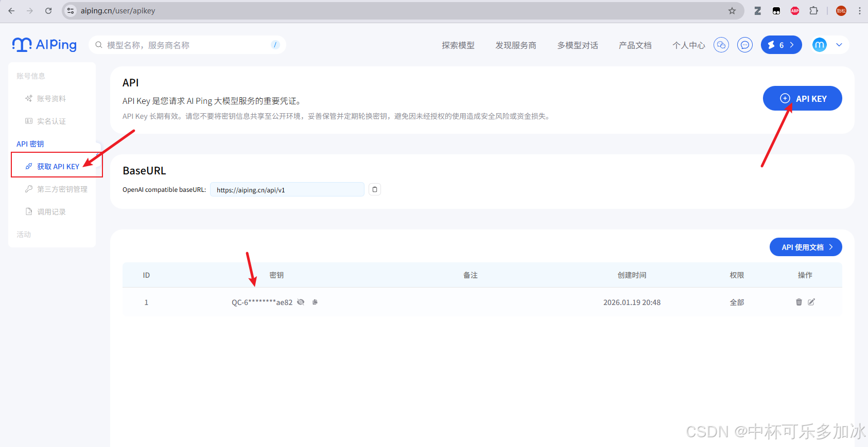Screen dimensions: 868x447
Task: Click the address bar URL aiping.cn/user/apikey
Action: (118, 11)
